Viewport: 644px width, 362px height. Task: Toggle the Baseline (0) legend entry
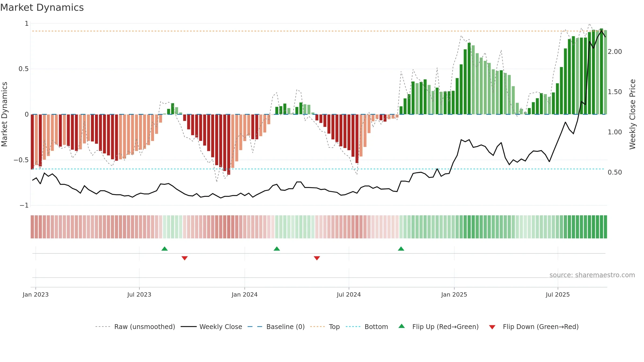pyautogui.click(x=276, y=327)
